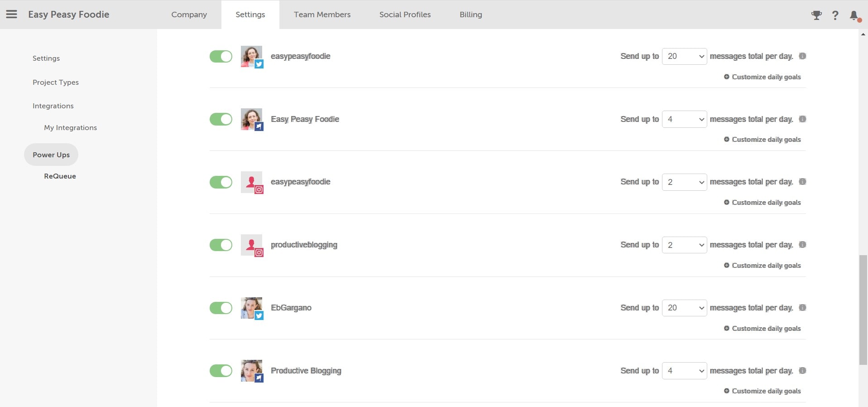Open the notifications bell

pos(854,16)
